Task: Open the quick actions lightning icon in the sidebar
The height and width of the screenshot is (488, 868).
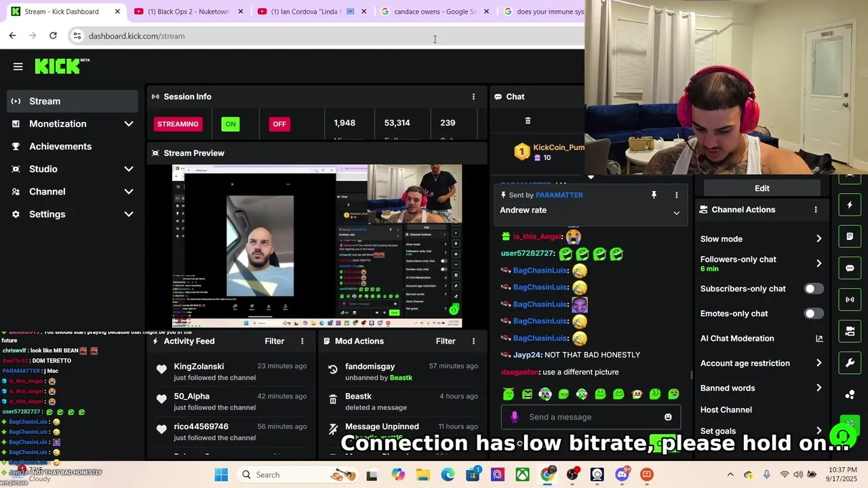Action: 850,205
